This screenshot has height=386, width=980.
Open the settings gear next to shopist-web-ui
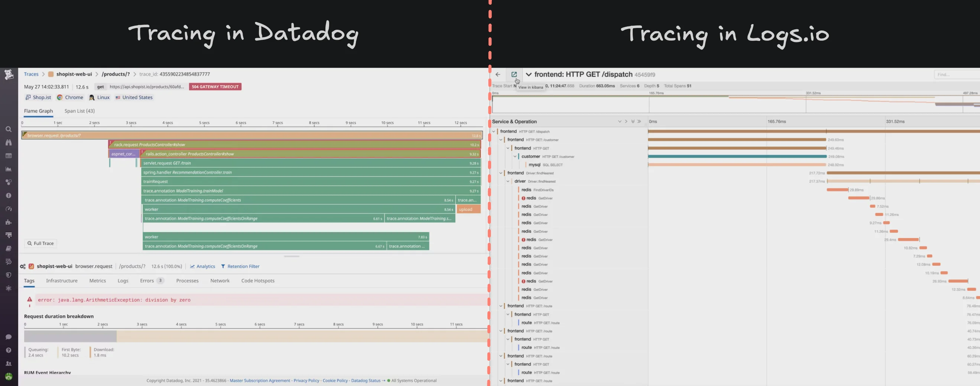22,266
